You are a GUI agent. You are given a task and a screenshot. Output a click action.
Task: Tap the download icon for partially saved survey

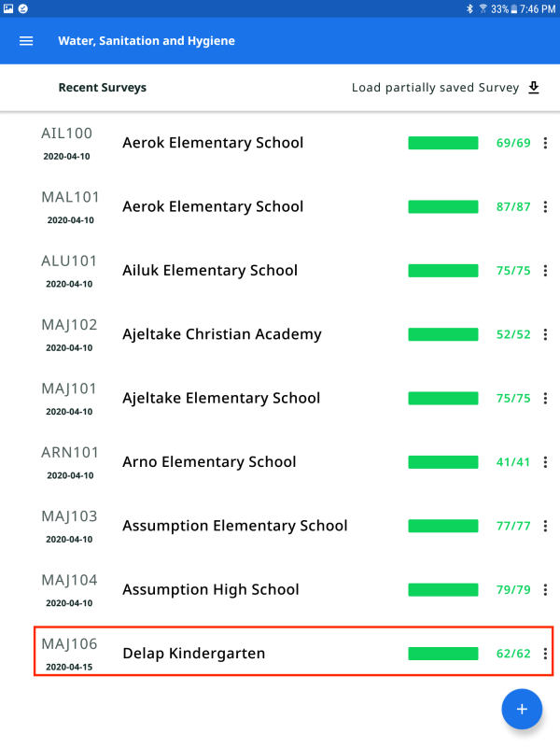click(534, 88)
